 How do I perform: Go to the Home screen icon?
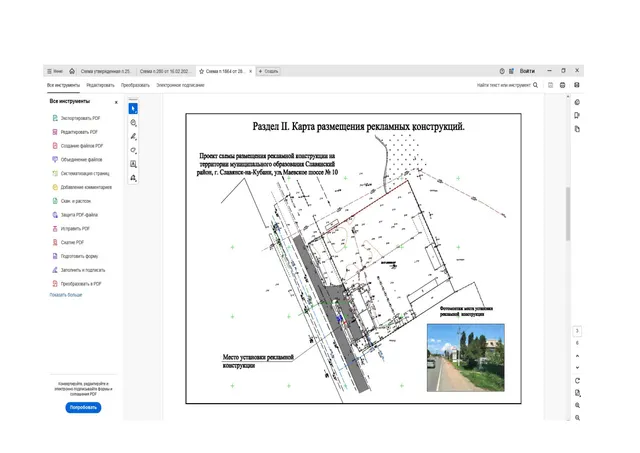tap(72, 71)
